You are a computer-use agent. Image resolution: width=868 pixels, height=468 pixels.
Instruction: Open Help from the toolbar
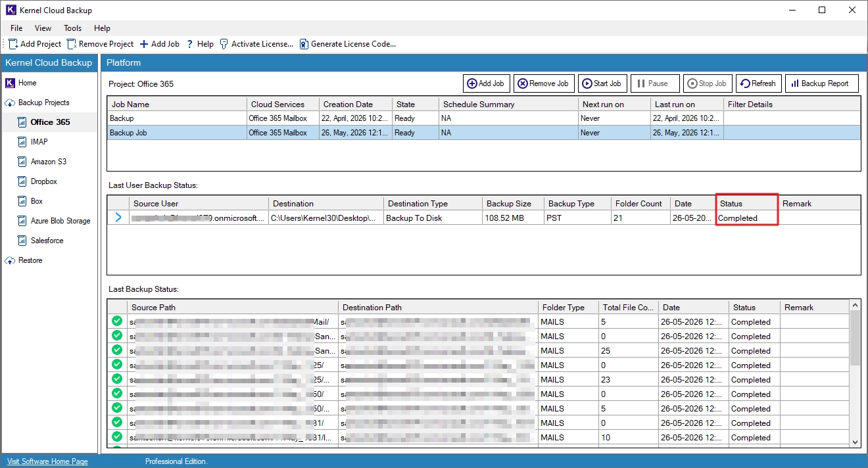pyautogui.click(x=200, y=44)
